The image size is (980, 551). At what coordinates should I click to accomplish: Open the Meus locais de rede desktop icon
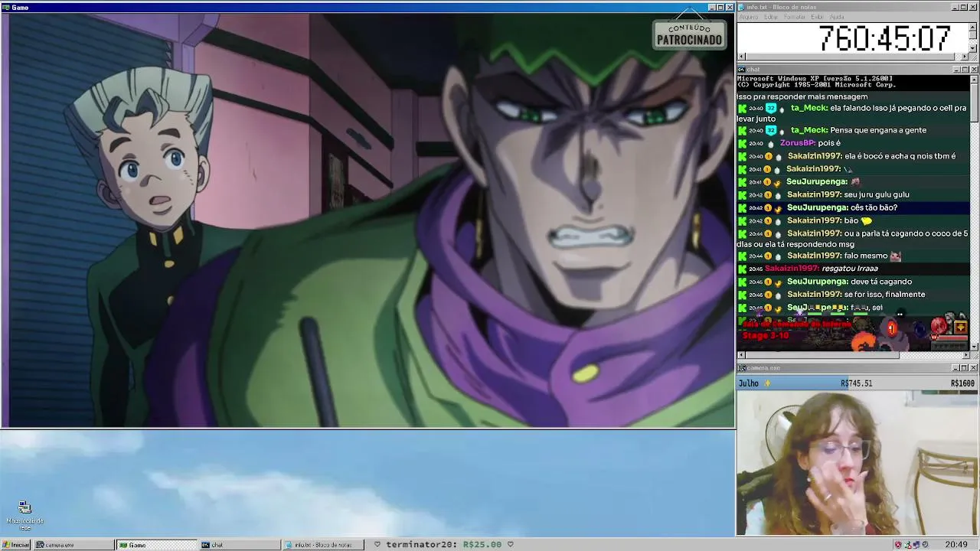[24, 514]
